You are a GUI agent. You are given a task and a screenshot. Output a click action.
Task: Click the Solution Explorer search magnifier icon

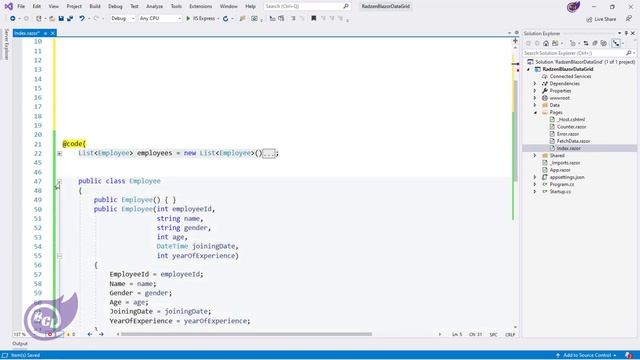(x=629, y=53)
